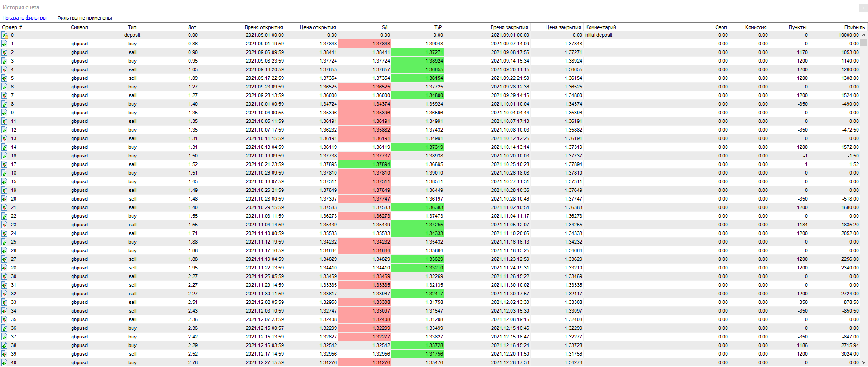This screenshot has width=868, height=367.
Task: Open the 'Показать фильтры' link
Action: (x=24, y=18)
